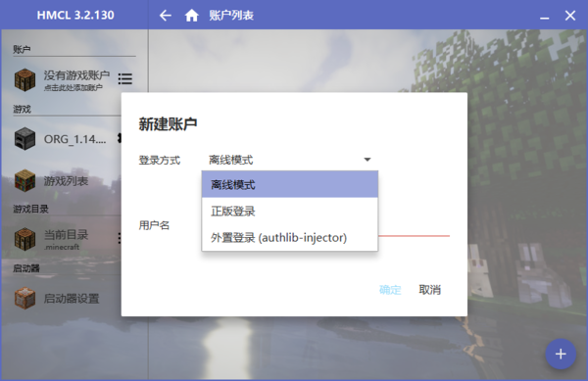This screenshot has width=588, height=381.
Task: Click the 用户名 input field underline
Action: click(414, 236)
